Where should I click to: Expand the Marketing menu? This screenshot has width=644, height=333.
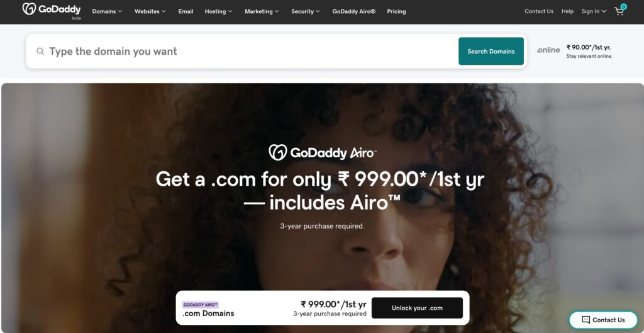coord(262,11)
